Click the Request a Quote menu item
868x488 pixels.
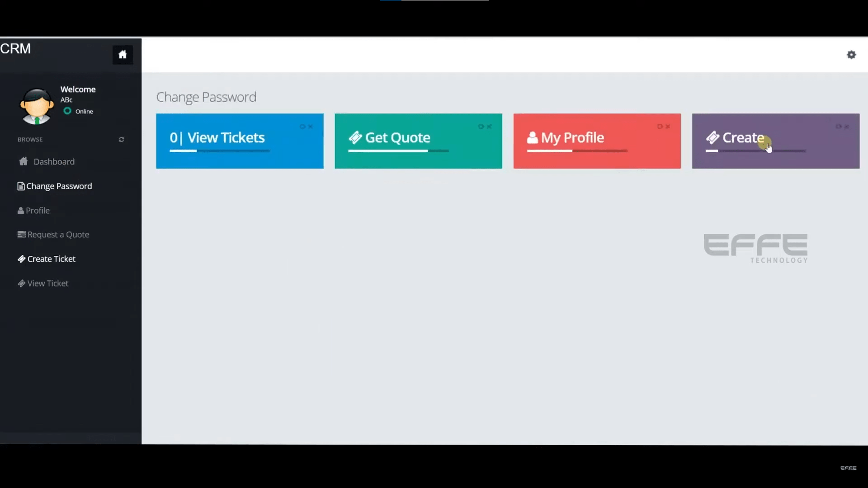58,234
